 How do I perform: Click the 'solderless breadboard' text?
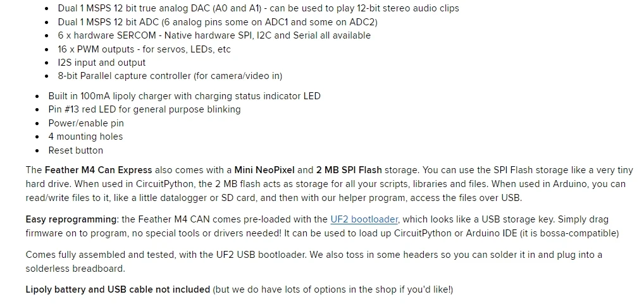point(75,269)
